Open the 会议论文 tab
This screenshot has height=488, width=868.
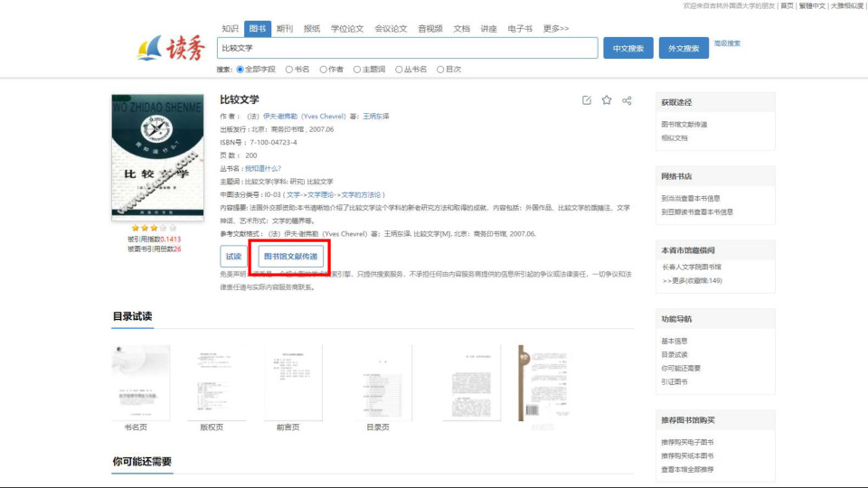(391, 29)
